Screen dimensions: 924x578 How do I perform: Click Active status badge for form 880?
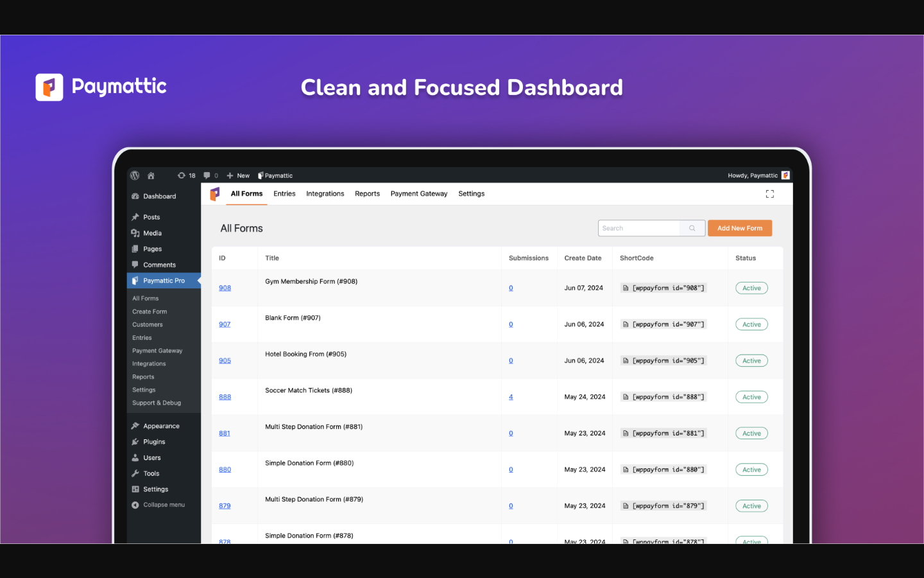pos(751,469)
